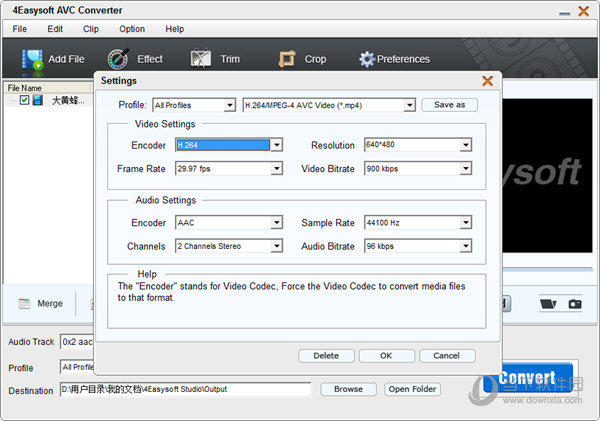The width and height of the screenshot is (600, 421).
Task: Open the Crop tool icon
Action: point(287,59)
